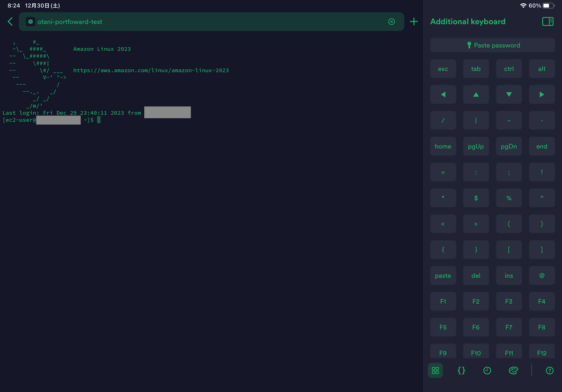Tap the down arrow key
The image size is (562, 392).
click(x=509, y=94)
